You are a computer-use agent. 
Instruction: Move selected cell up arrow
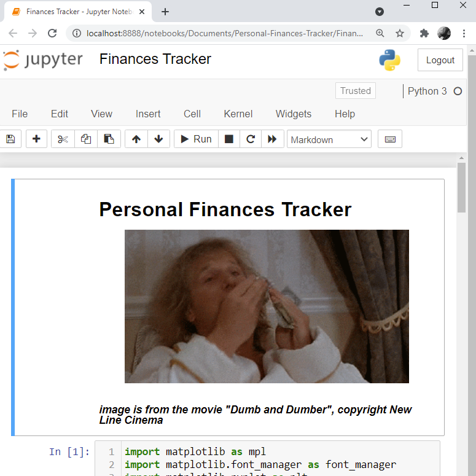tap(136, 139)
